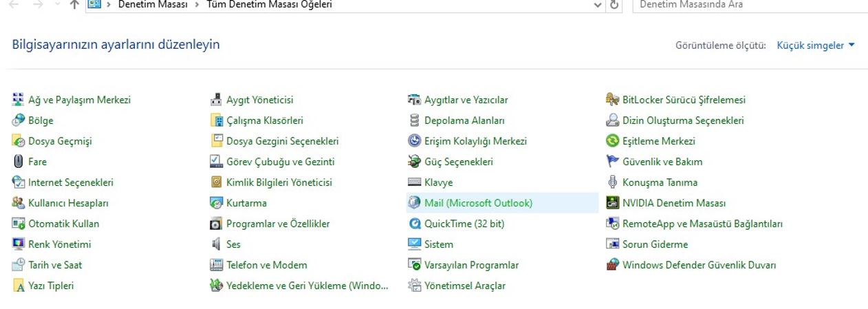Click the refresh button beside address bar
Image resolution: width=868 pixels, height=309 pixels.
[x=614, y=5]
